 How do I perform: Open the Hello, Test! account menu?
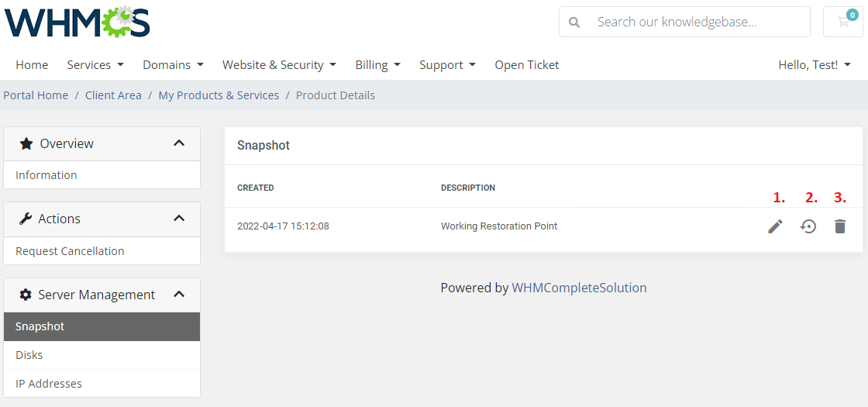point(815,65)
